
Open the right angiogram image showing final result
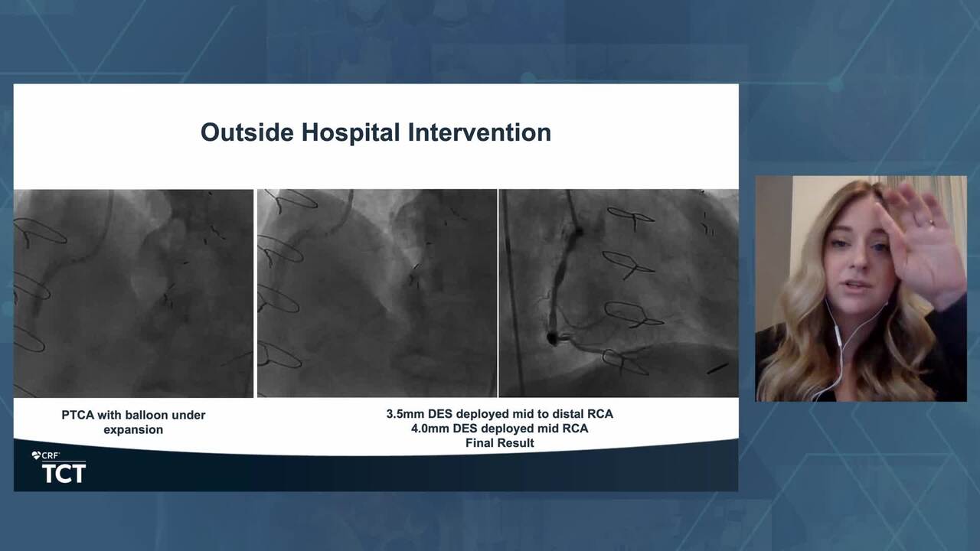(619, 293)
